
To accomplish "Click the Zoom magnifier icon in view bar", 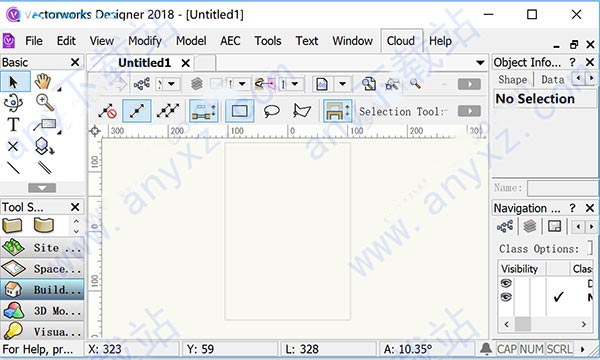I will 415,83.
